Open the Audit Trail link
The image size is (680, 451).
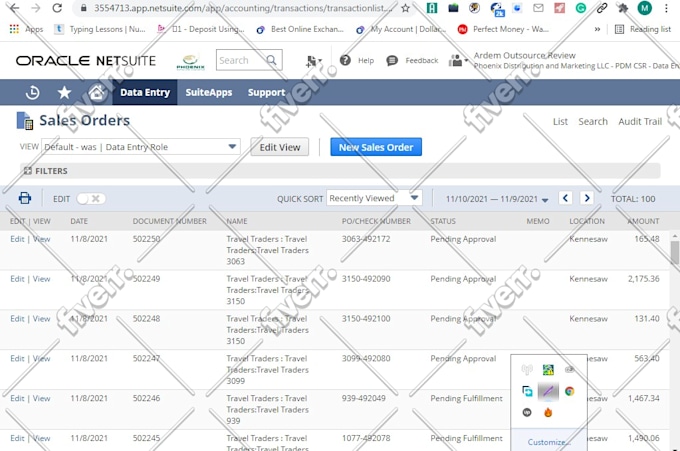tap(640, 122)
